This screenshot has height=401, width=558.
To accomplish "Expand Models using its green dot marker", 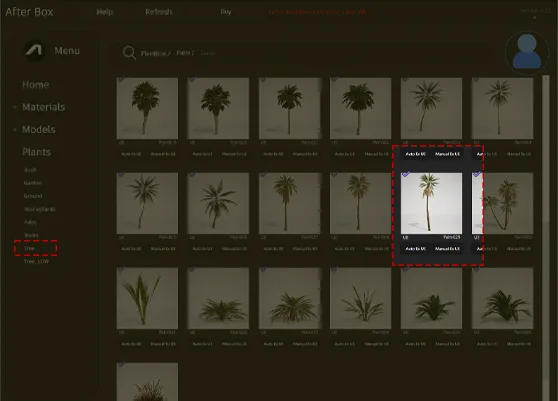I will [x=15, y=129].
